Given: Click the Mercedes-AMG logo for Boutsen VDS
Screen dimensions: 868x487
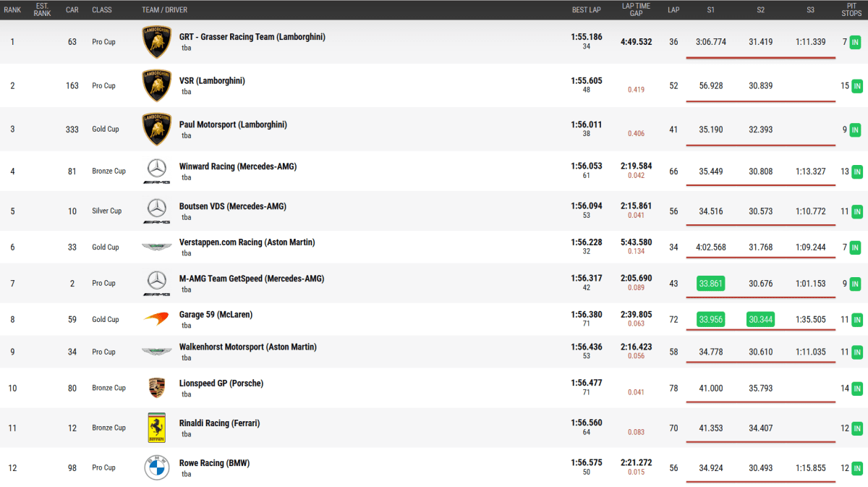Looking at the screenshot, I should click(x=157, y=211).
